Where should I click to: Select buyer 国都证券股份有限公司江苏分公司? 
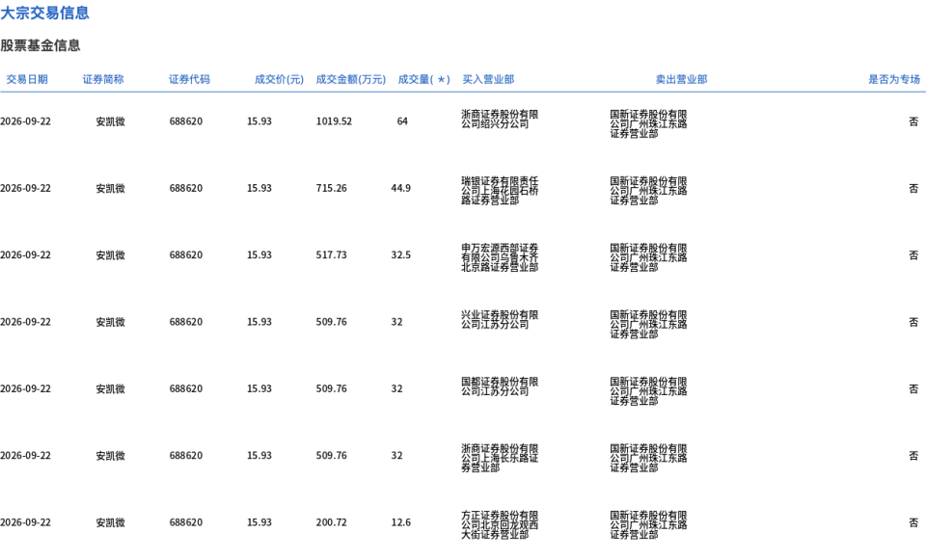click(x=500, y=387)
